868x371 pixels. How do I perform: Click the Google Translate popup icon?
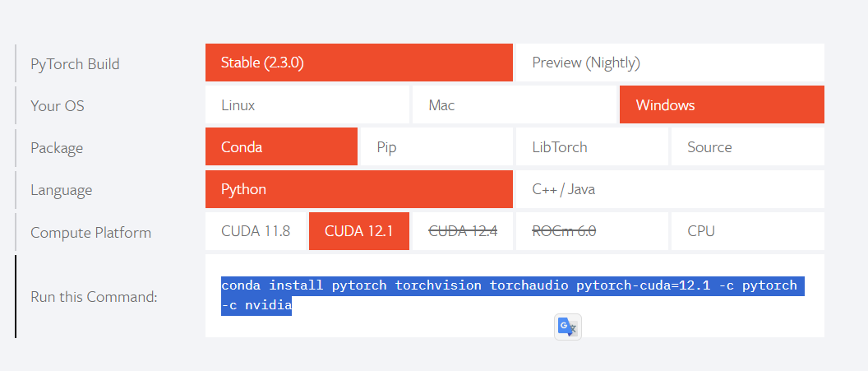click(x=568, y=327)
